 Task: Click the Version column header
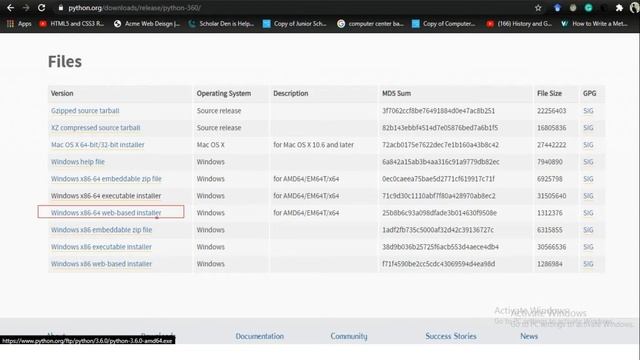(x=62, y=93)
